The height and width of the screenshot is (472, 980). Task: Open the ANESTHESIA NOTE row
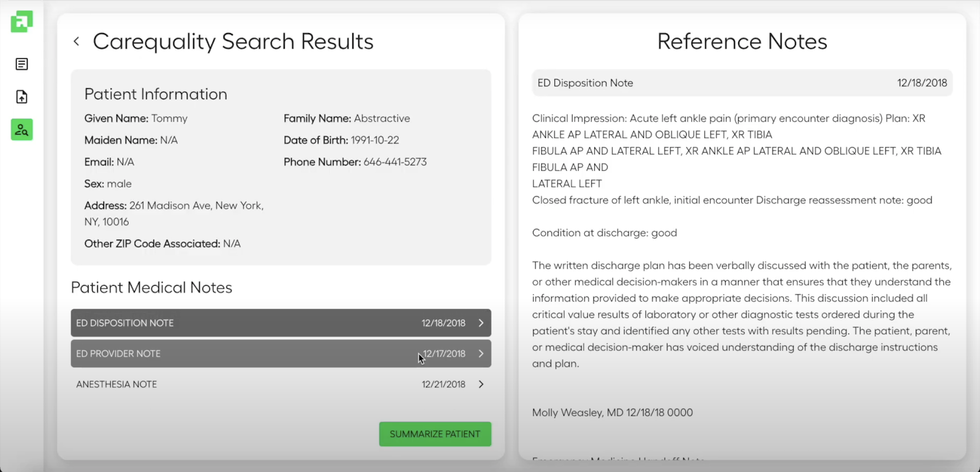click(x=281, y=384)
